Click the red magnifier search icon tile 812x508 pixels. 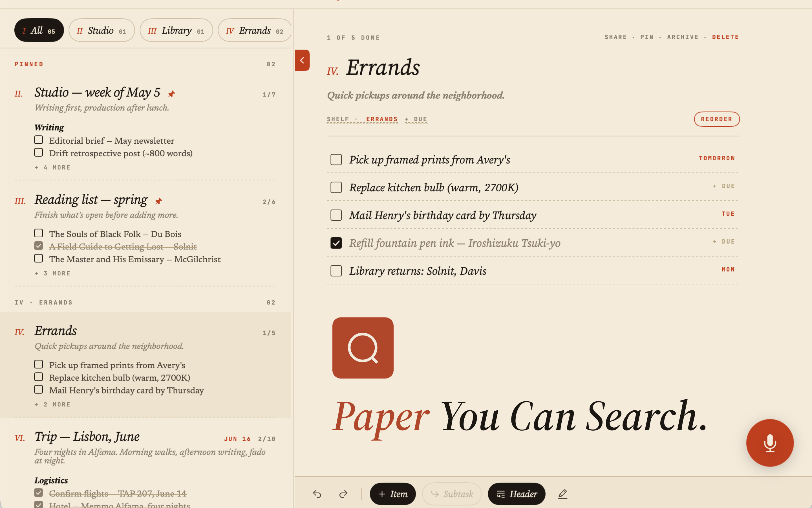[363, 348]
